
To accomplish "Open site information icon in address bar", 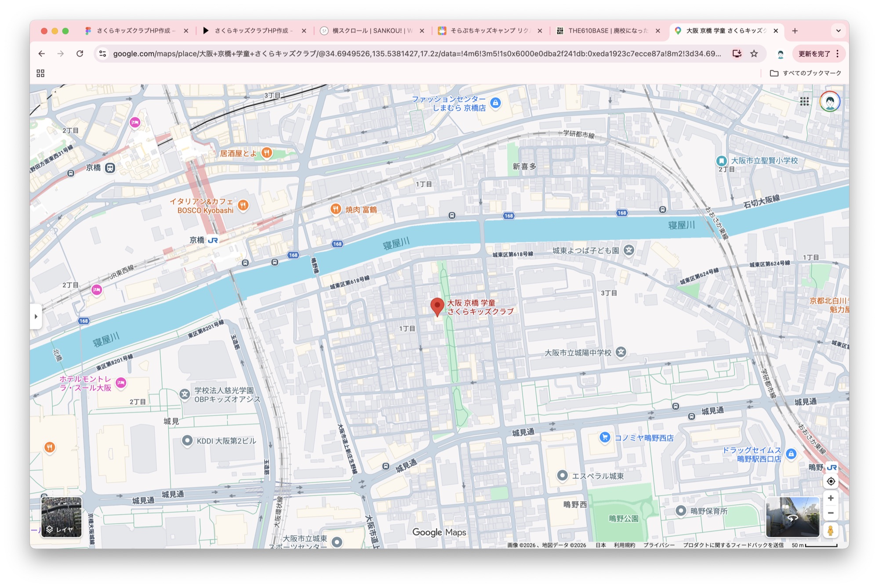I will 103,54.
